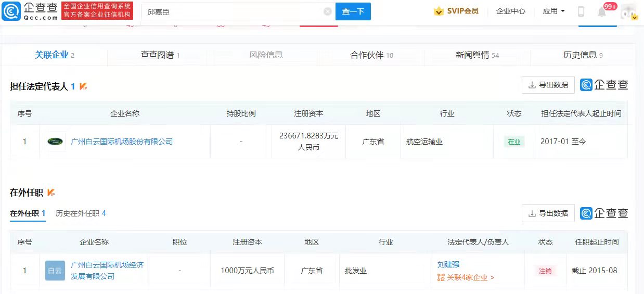Clear the search box with the X icon

pos(328,11)
